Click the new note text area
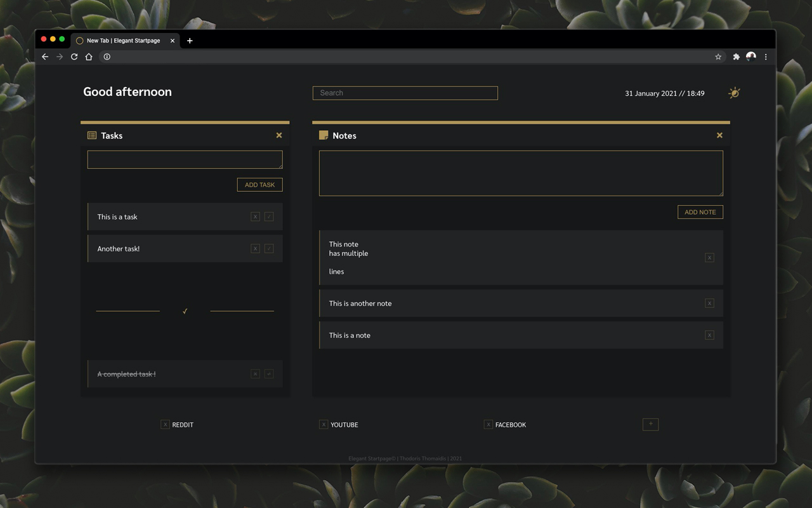Viewport: 812px width, 508px height. (521, 173)
